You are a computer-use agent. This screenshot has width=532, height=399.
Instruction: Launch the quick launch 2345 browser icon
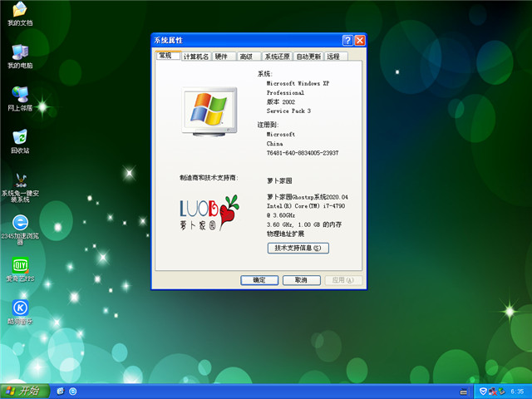tap(72, 392)
